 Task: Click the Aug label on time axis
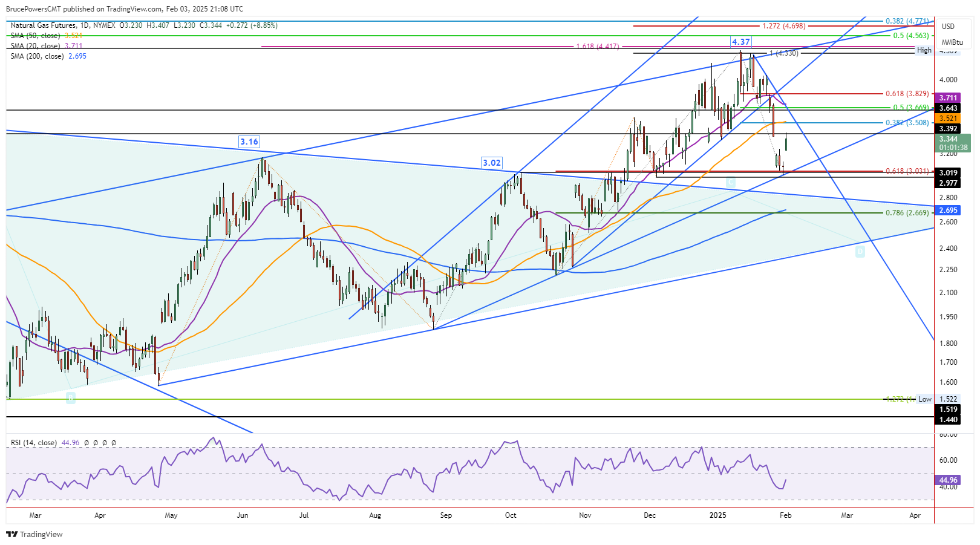[x=375, y=515]
